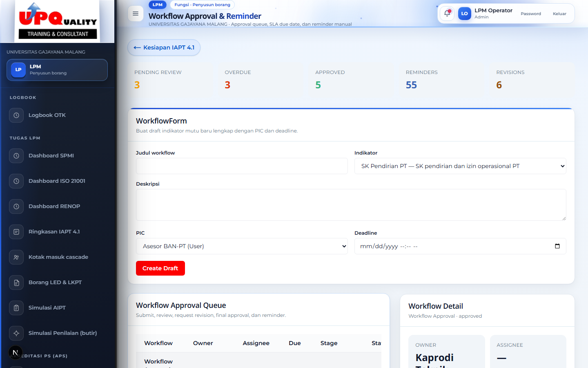Expand the Indikator dropdown
The height and width of the screenshot is (368, 588).
point(460,166)
